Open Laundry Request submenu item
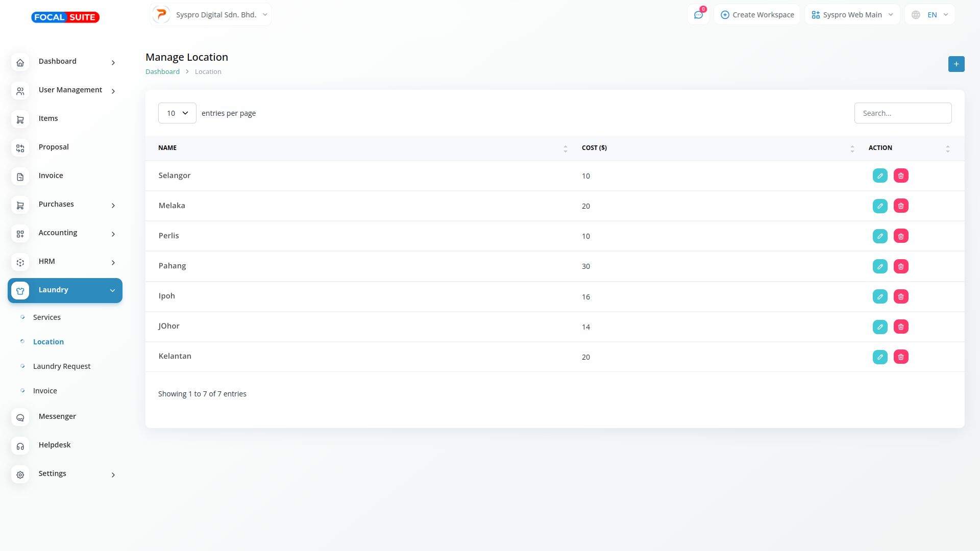 pyautogui.click(x=62, y=366)
